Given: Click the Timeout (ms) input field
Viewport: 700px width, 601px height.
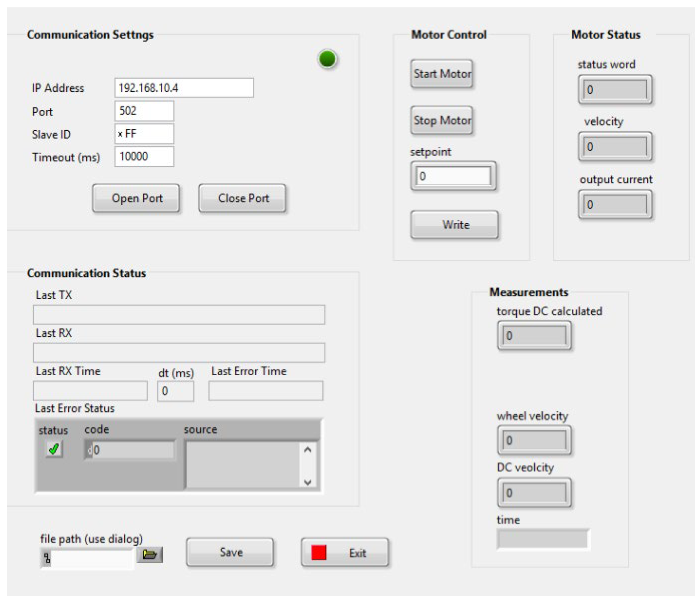Looking at the screenshot, I should (x=144, y=156).
